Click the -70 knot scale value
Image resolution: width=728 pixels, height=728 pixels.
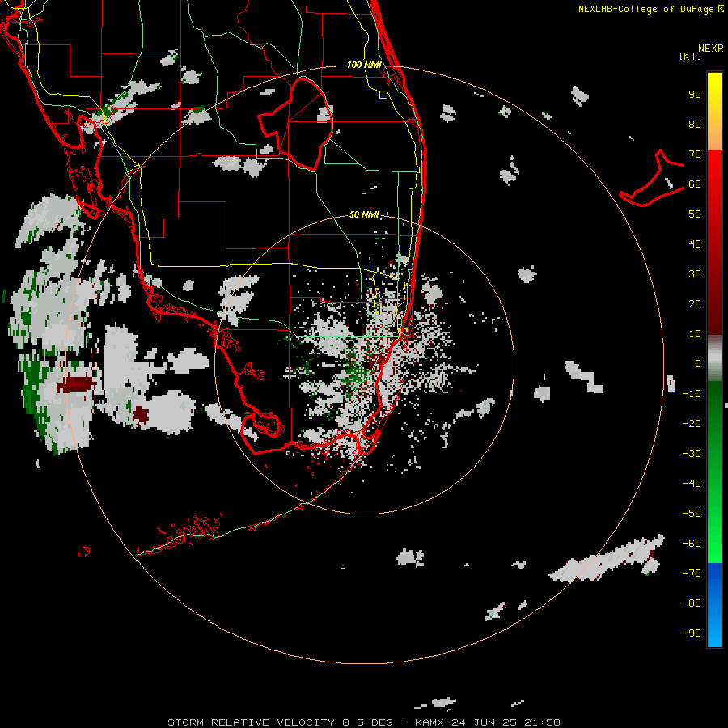click(692, 574)
